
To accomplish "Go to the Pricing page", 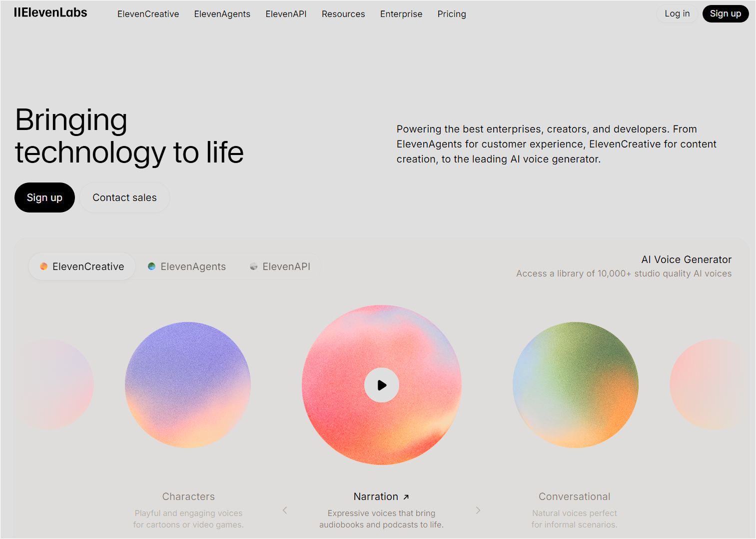I will pos(452,14).
